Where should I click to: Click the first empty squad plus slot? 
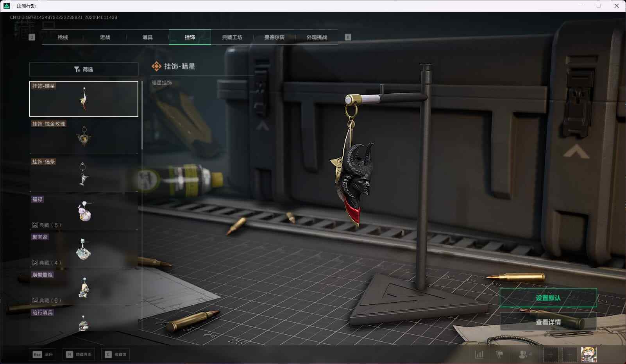pyautogui.click(x=551, y=355)
